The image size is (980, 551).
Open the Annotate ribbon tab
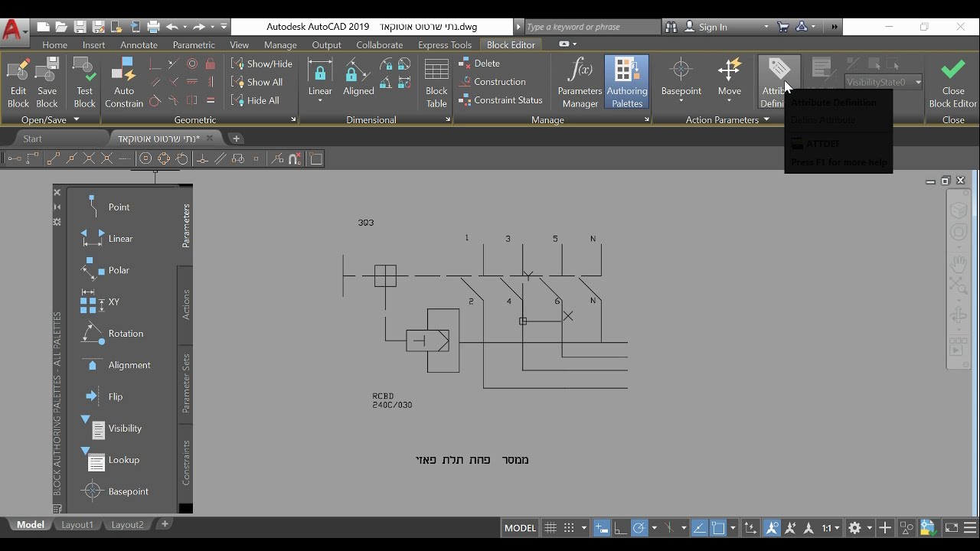[x=139, y=45]
